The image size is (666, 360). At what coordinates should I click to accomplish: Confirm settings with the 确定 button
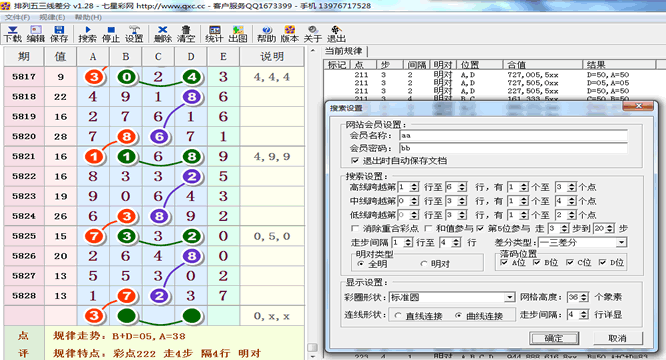(x=554, y=338)
